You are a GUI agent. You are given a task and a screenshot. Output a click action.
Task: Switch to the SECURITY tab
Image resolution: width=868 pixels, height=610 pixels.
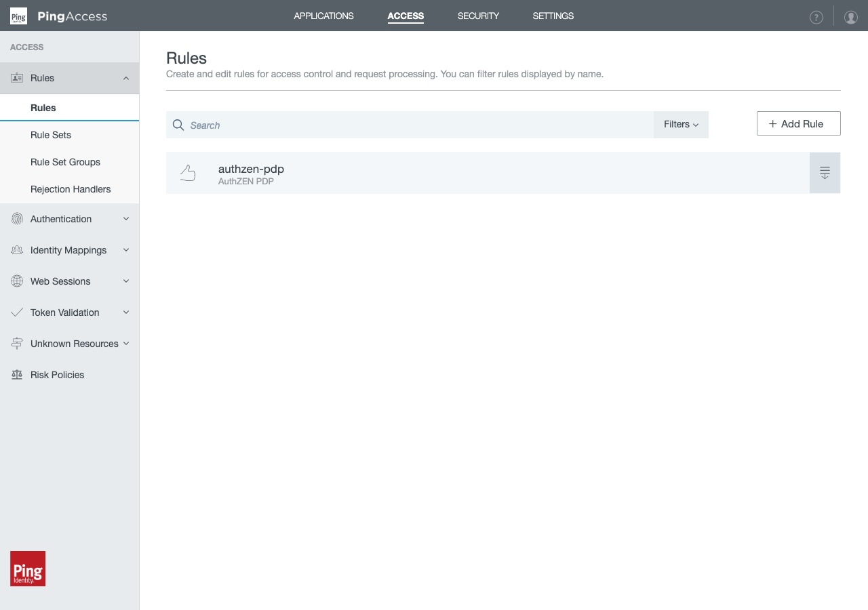pyautogui.click(x=478, y=16)
